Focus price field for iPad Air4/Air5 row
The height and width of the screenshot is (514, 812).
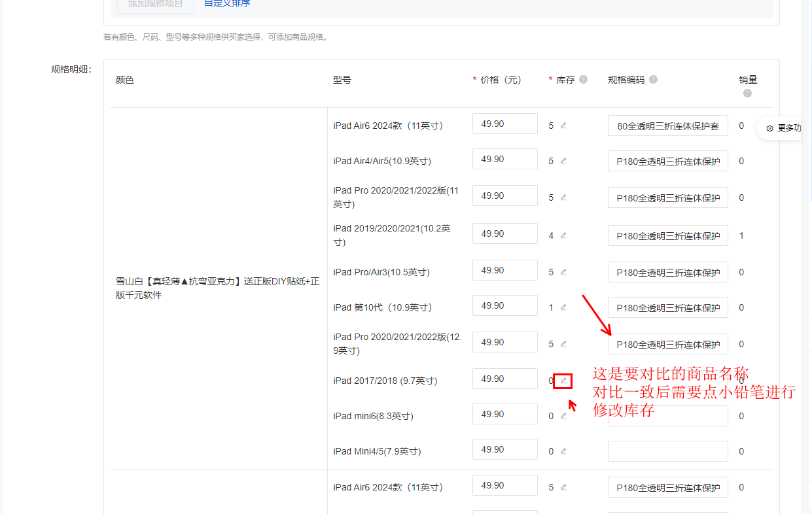(505, 159)
